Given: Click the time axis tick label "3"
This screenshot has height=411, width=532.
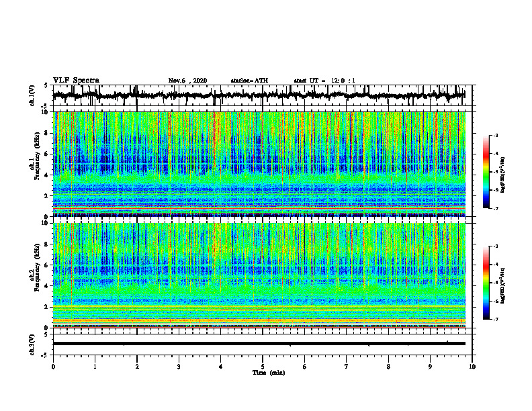Looking at the screenshot, I should [x=179, y=367].
